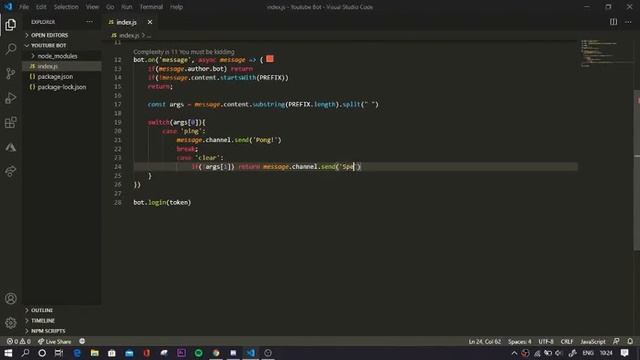Open the Go menu
The height and width of the screenshot is (360, 640).
[x=110, y=7]
